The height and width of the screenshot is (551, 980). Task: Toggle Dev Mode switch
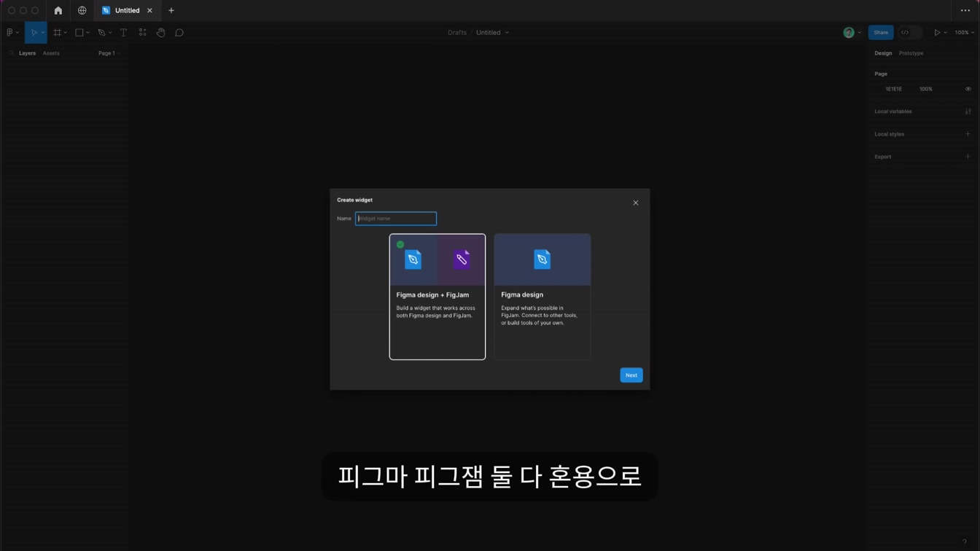[x=910, y=33]
